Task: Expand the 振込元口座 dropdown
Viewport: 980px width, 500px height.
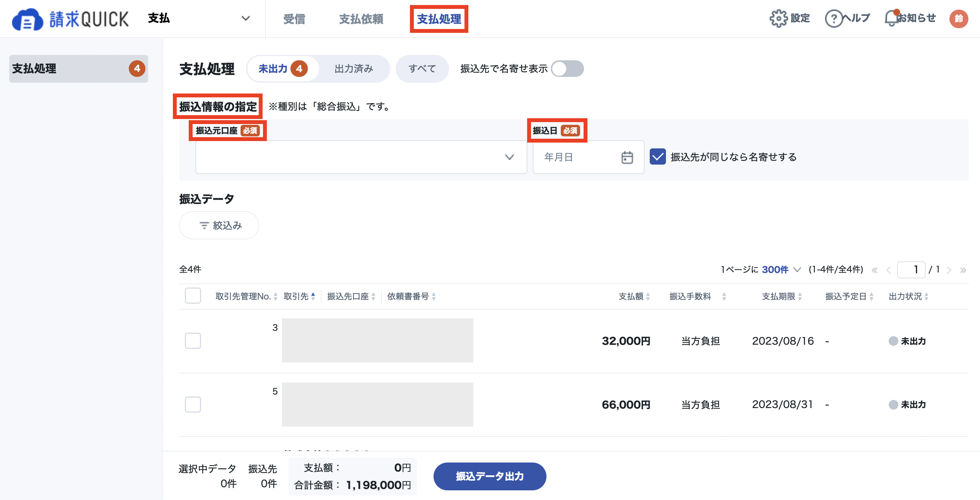Action: point(361,157)
